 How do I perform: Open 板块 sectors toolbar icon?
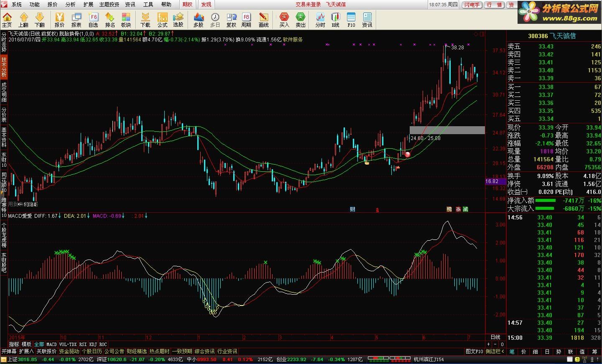pos(126,20)
